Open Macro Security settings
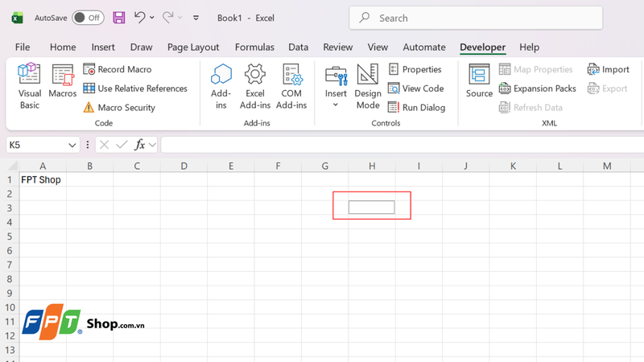This screenshot has width=644, height=362. 119,108
